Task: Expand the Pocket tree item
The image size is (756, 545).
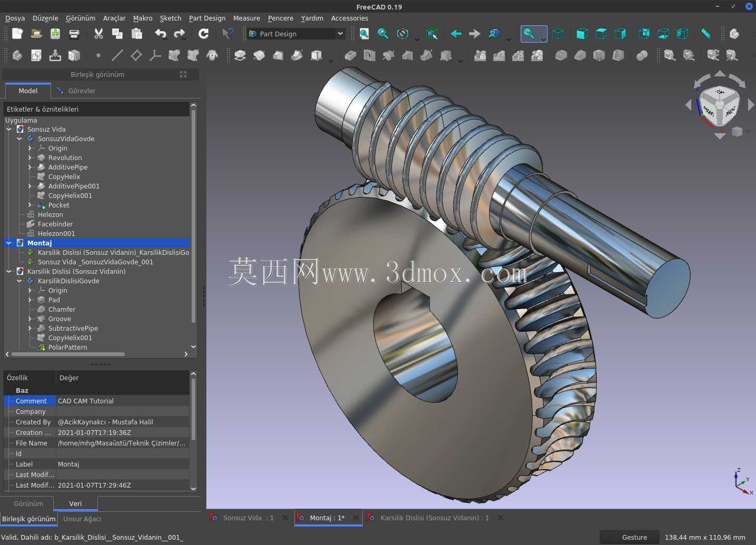Action: click(x=30, y=205)
